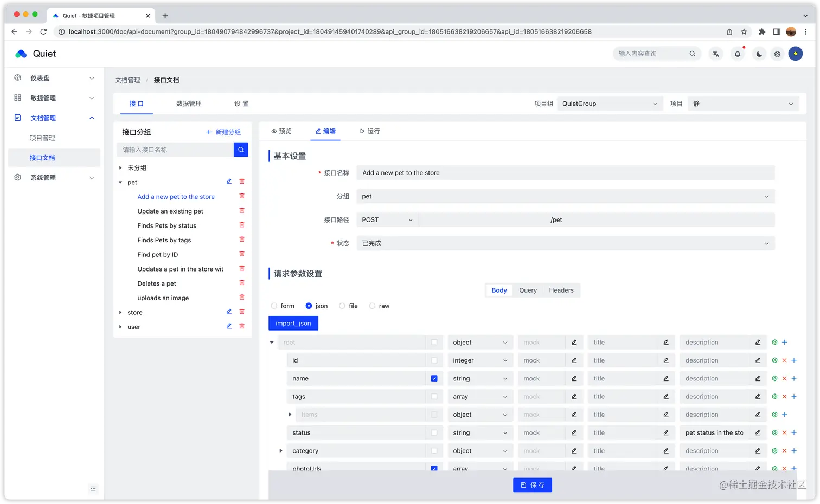Click the translate language icon in header
Viewport: 820px width, 504px height.
click(x=716, y=54)
